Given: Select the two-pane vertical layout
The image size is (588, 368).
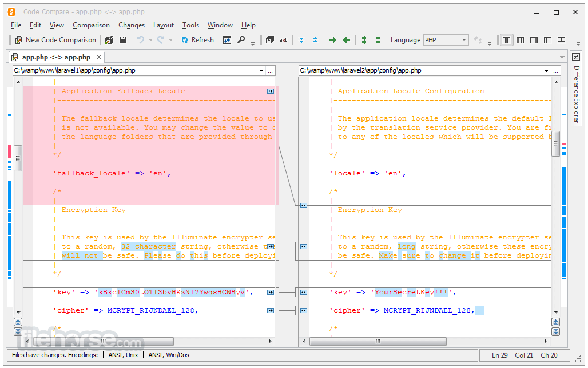Looking at the screenshot, I should [x=506, y=40].
